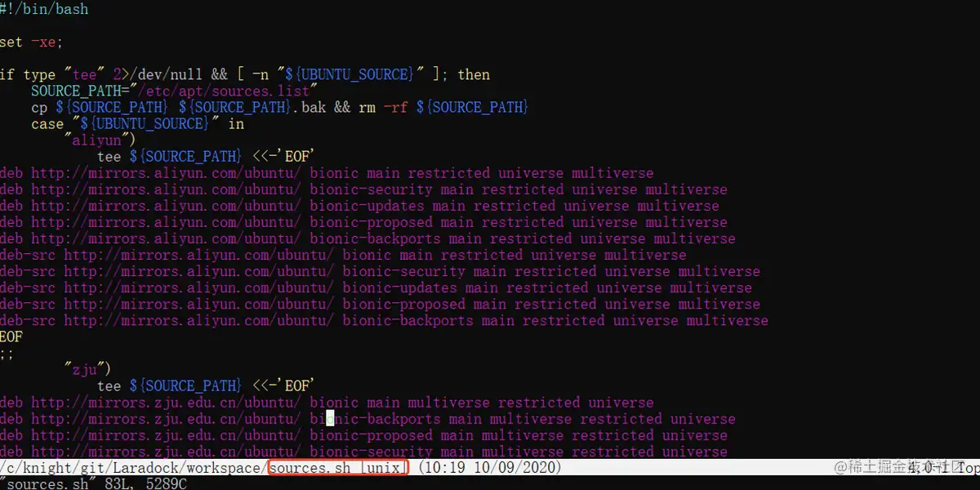The height and width of the screenshot is (490, 980).
Task: Click the "zju") case label
Action: pyautogui.click(x=88, y=369)
